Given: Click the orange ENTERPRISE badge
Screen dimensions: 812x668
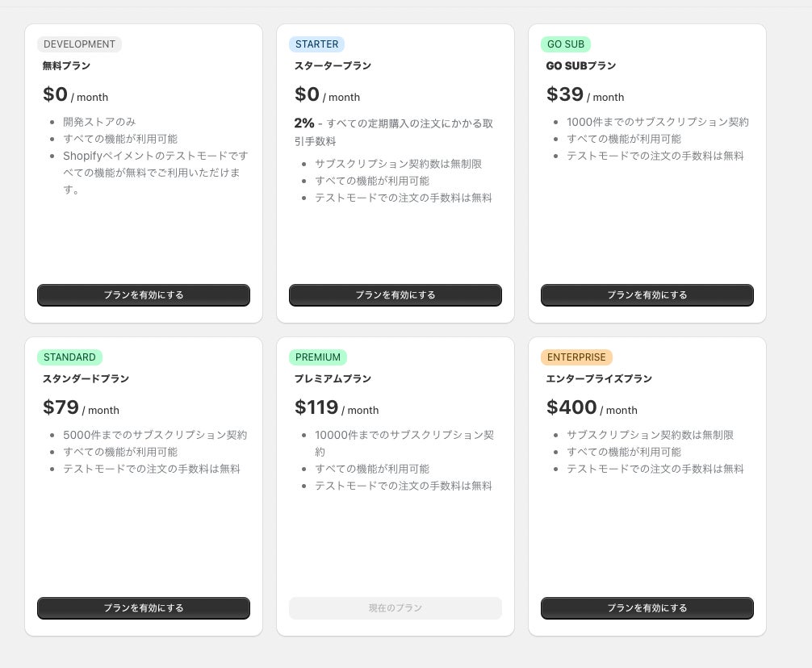Looking at the screenshot, I should click(x=576, y=357).
